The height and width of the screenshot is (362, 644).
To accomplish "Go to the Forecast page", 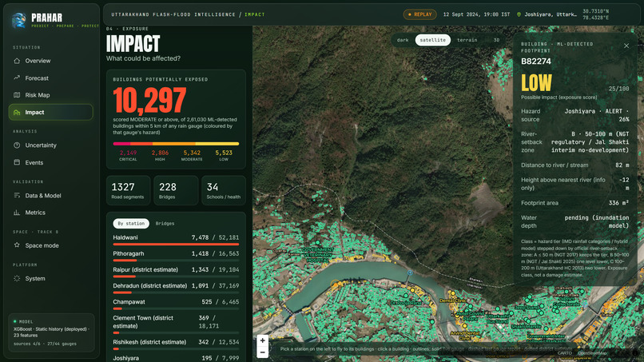I will point(50,78).
